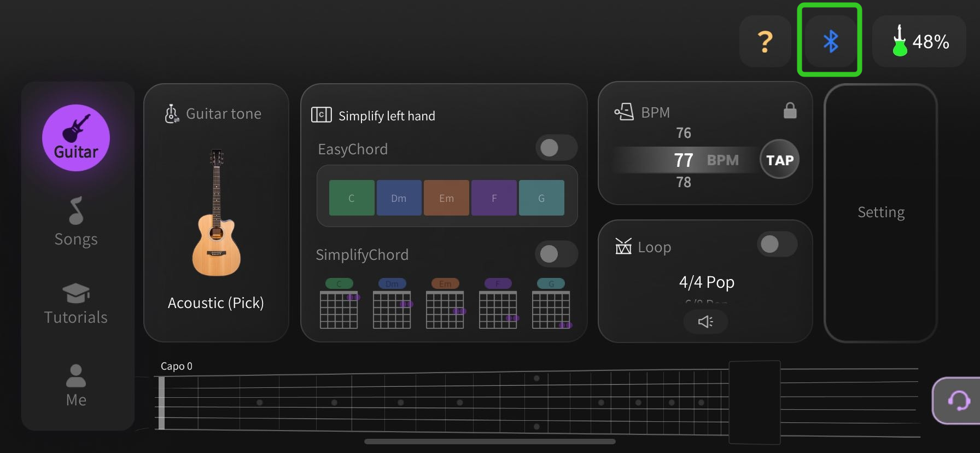The image size is (980, 453).
Task: Select the 4/4 Pop loop style
Action: pyautogui.click(x=707, y=282)
